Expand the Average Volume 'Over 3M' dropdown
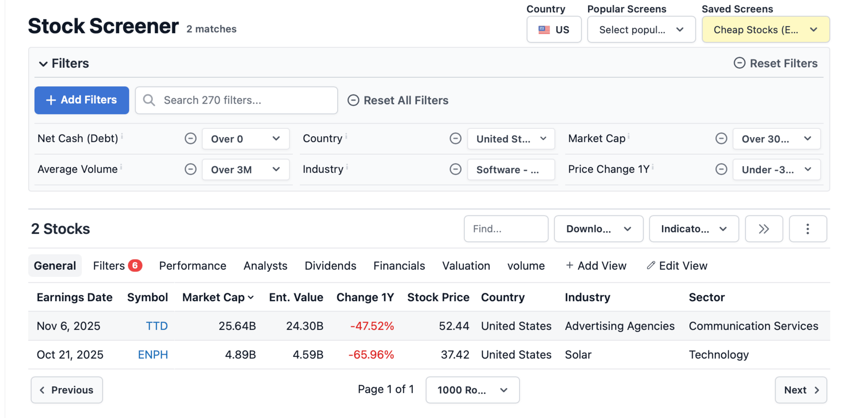868x418 pixels. (x=245, y=170)
